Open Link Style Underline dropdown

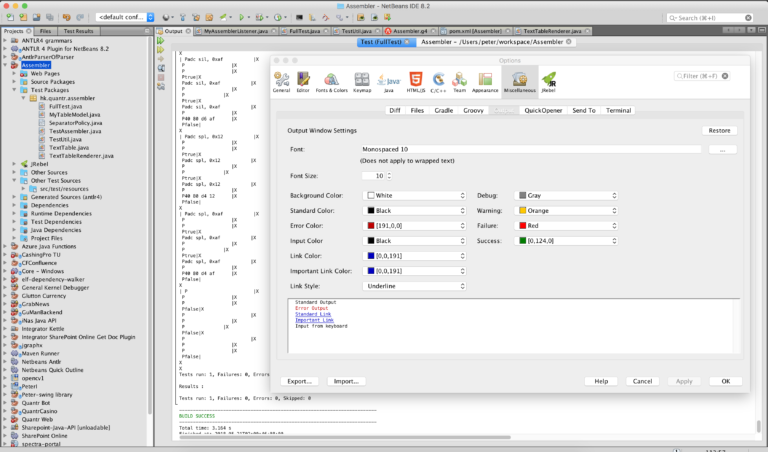click(414, 286)
